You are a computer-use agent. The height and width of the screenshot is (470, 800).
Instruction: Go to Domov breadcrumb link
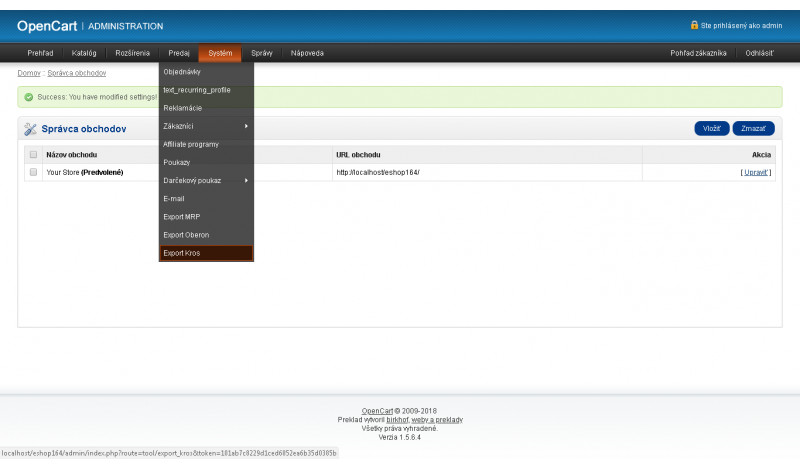pos(29,73)
